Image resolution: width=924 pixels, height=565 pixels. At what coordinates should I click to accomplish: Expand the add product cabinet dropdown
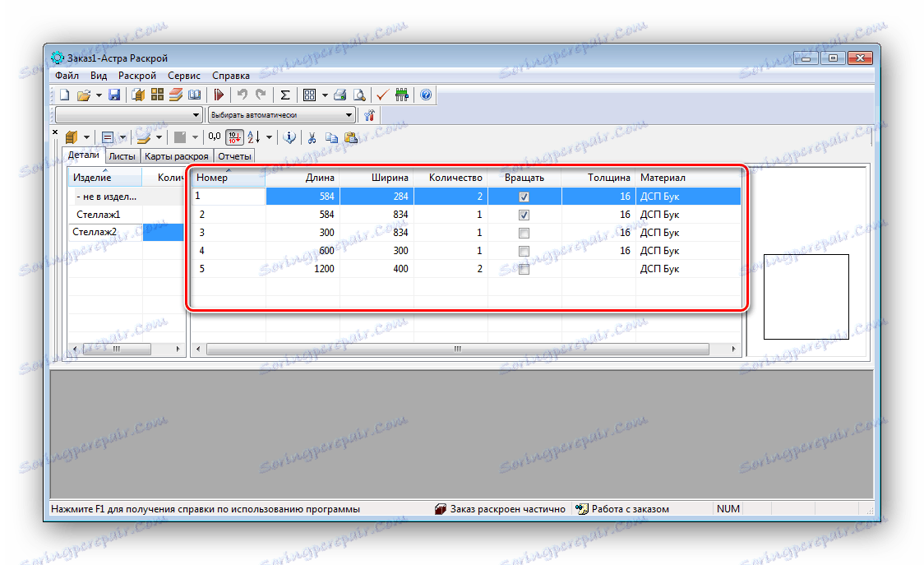click(x=86, y=137)
